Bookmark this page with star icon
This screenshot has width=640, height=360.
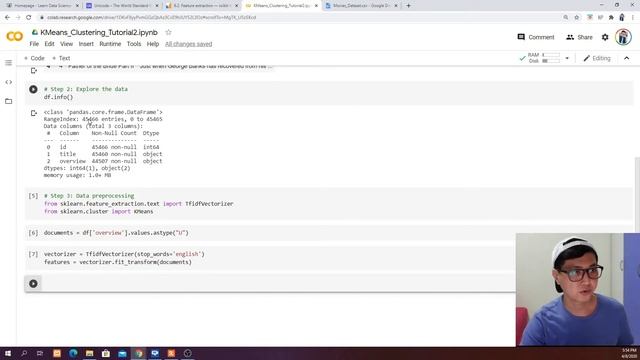[576, 18]
